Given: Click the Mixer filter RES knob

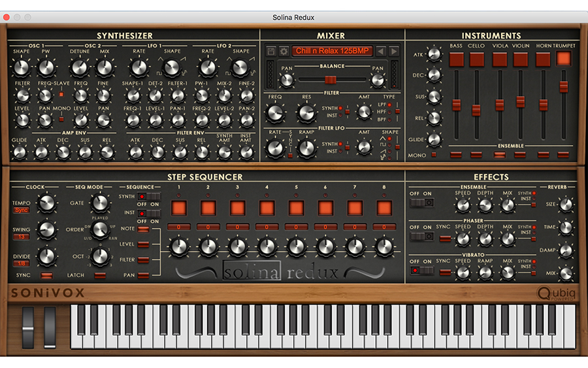Looking at the screenshot, I should [306, 113].
